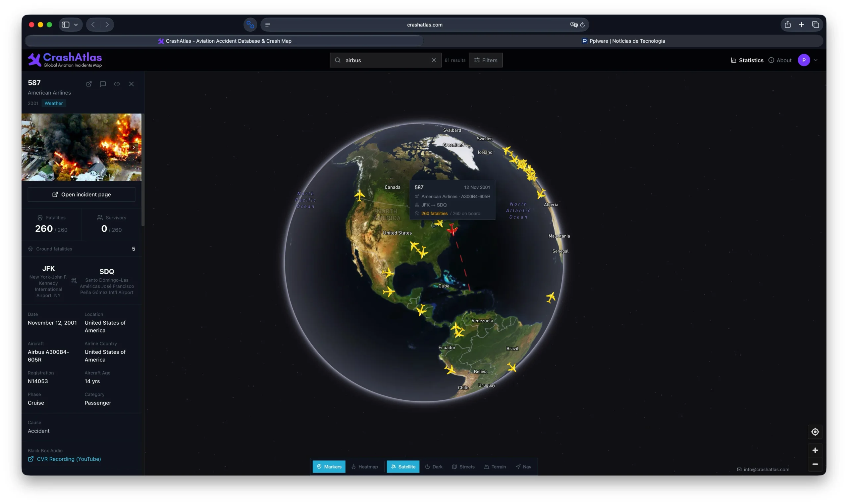Screen dimensions: 848x504
Task: Select the red flight 587 plane marker
Action: coord(452,230)
